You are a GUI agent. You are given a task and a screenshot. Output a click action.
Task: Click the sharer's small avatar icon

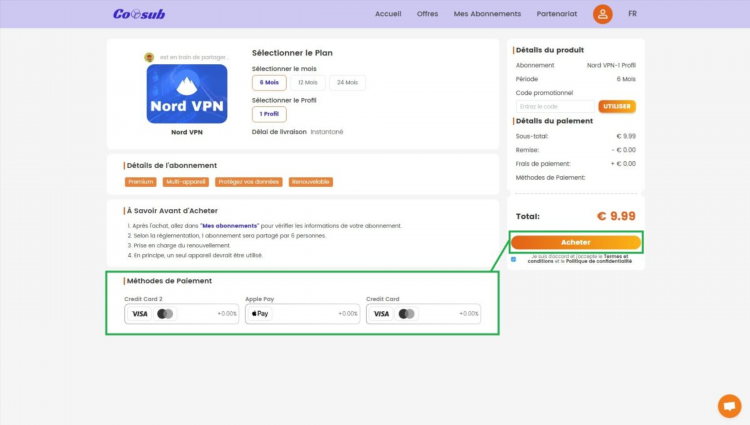tap(149, 57)
